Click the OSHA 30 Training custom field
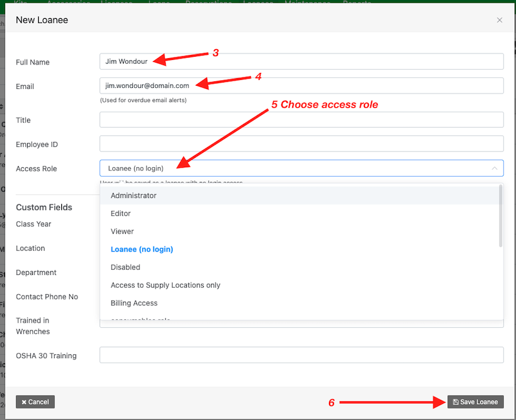 click(301, 355)
